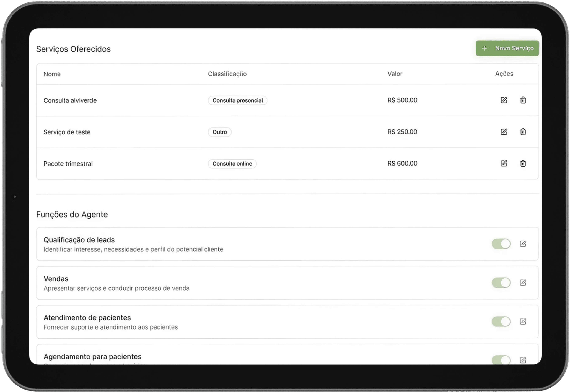Delete the Consulta alviverde service

tap(523, 100)
